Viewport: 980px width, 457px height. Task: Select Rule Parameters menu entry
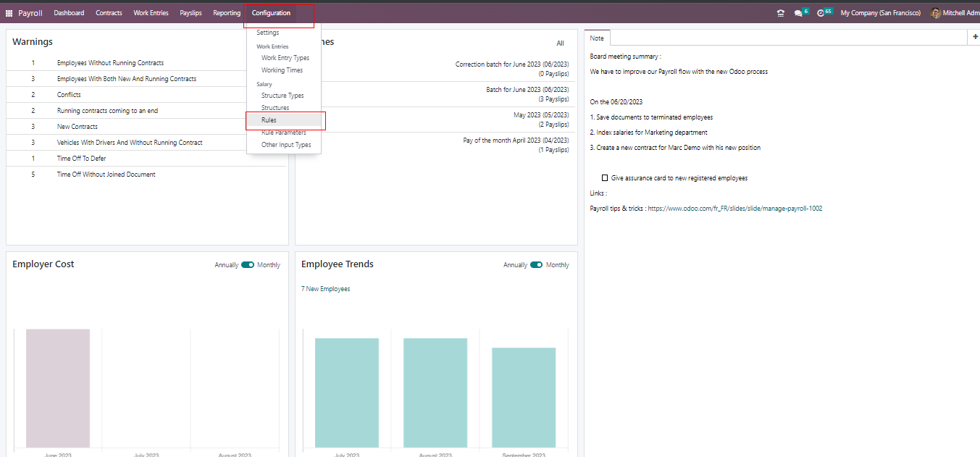click(x=284, y=133)
